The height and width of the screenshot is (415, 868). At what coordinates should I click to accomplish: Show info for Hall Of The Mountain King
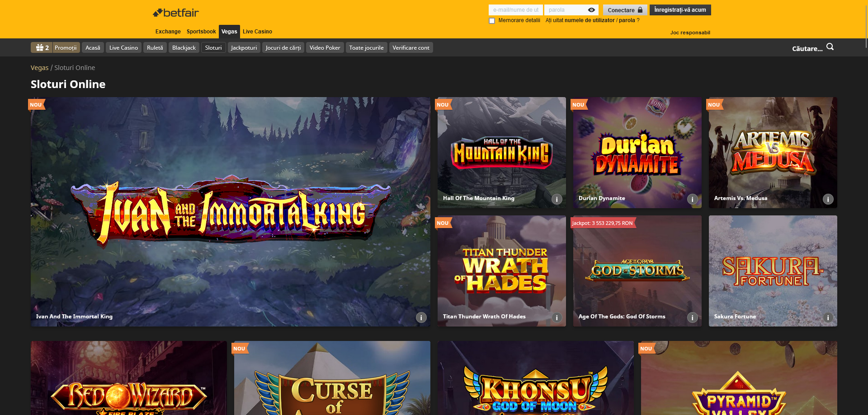(x=557, y=199)
